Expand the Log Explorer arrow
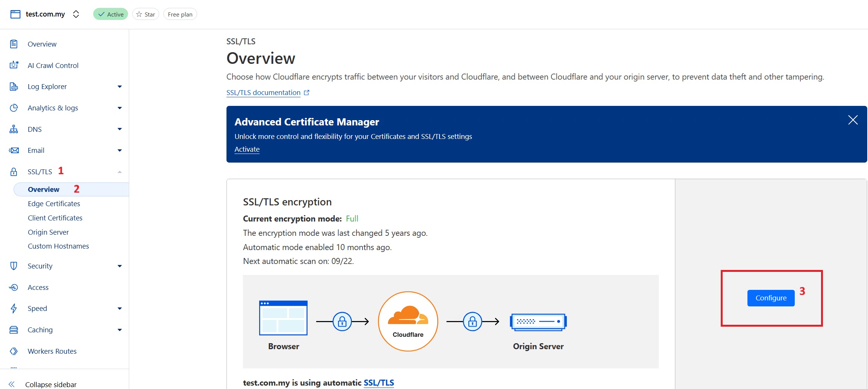The width and height of the screenshot is (868, 389). tap(120, 87)
